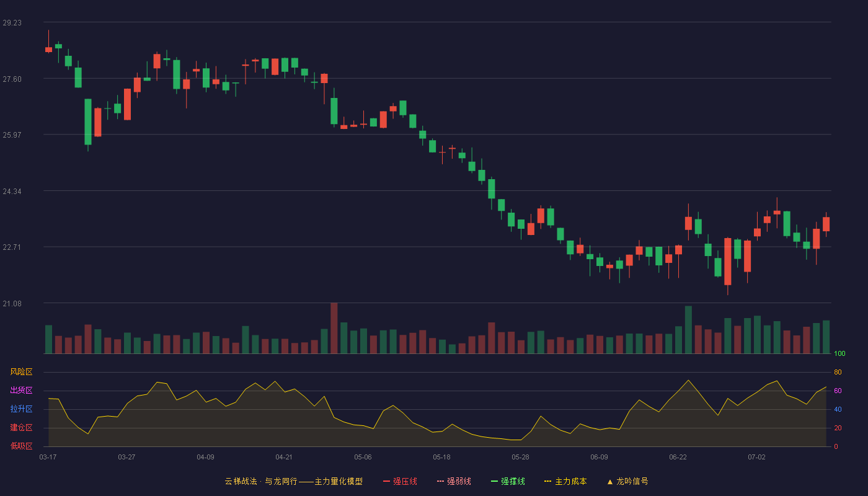Click the 建仓区 zone label
The height and width of the screenshot is (496, 868).
pos(21,428)
